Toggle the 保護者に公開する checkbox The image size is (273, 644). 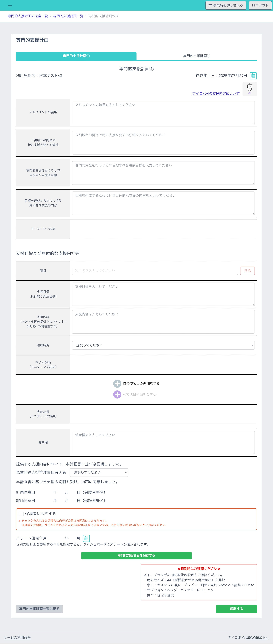pyautogui.click(x=21, y=513)
